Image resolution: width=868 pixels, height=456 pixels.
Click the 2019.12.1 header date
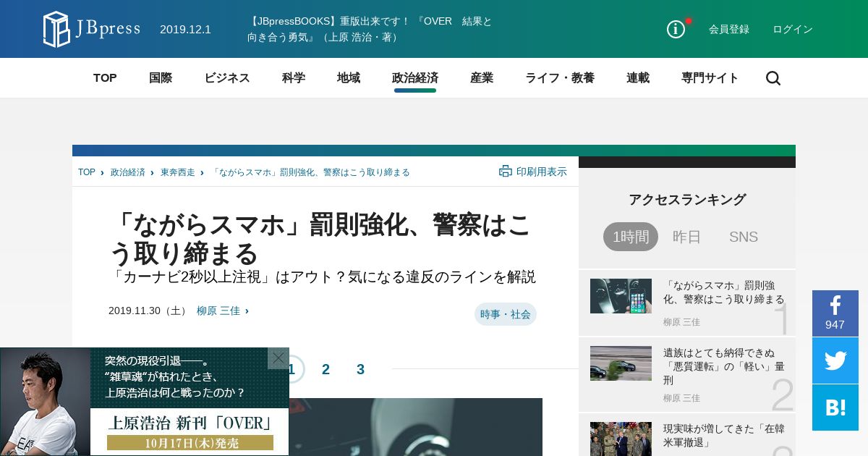tap(185, 30)
